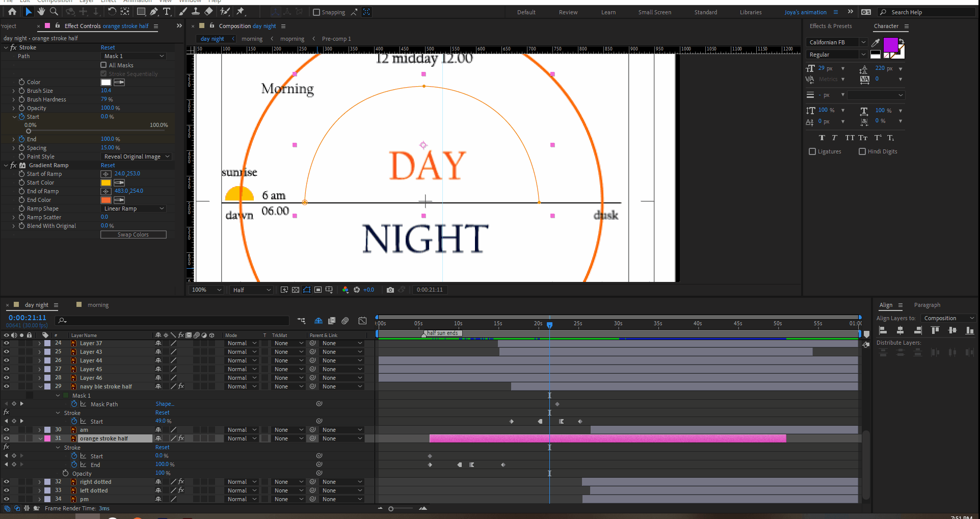The image size is (980, 519).
Task: Select the Brush tool
Action: point(183,12)
